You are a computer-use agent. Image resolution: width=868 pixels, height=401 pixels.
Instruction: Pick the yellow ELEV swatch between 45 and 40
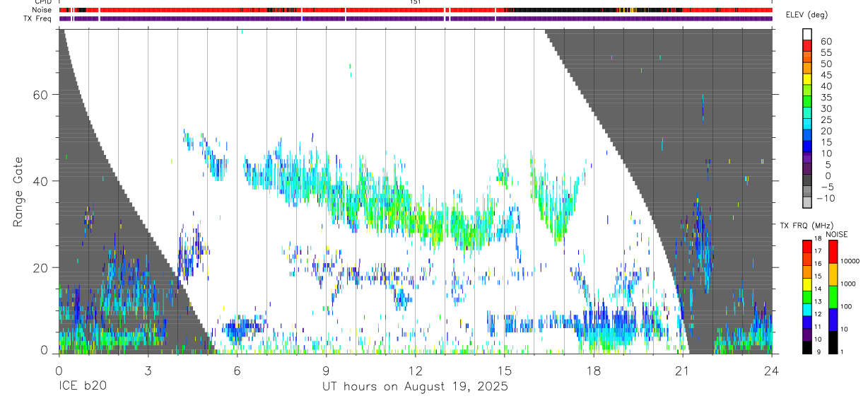coord(807,79)
